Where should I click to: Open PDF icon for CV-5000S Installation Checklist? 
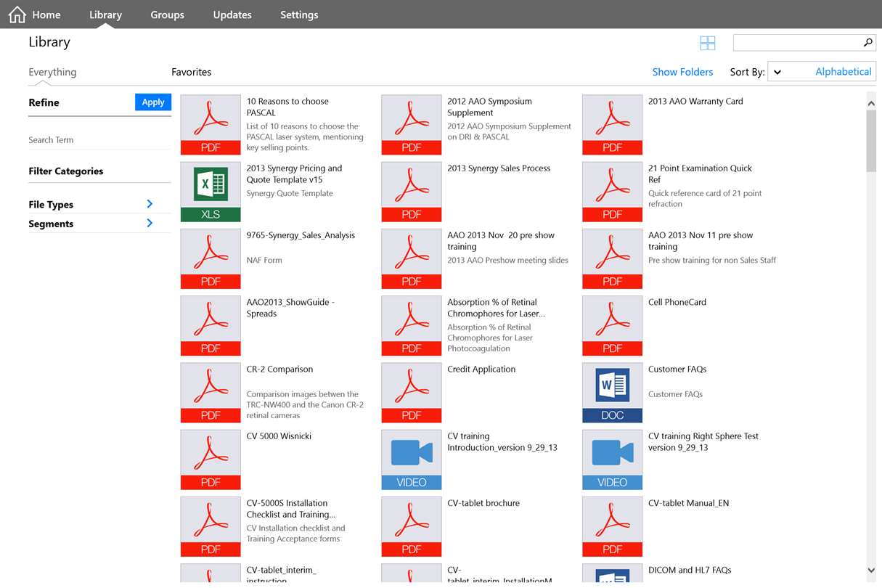[x=211, y=527]
